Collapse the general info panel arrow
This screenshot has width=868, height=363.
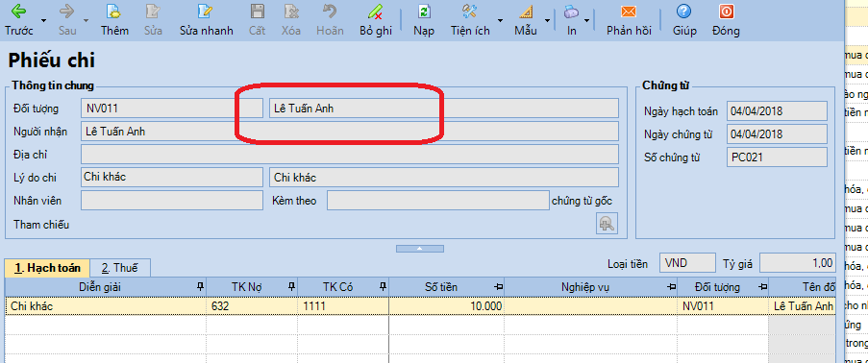click(x=420, y=249)
